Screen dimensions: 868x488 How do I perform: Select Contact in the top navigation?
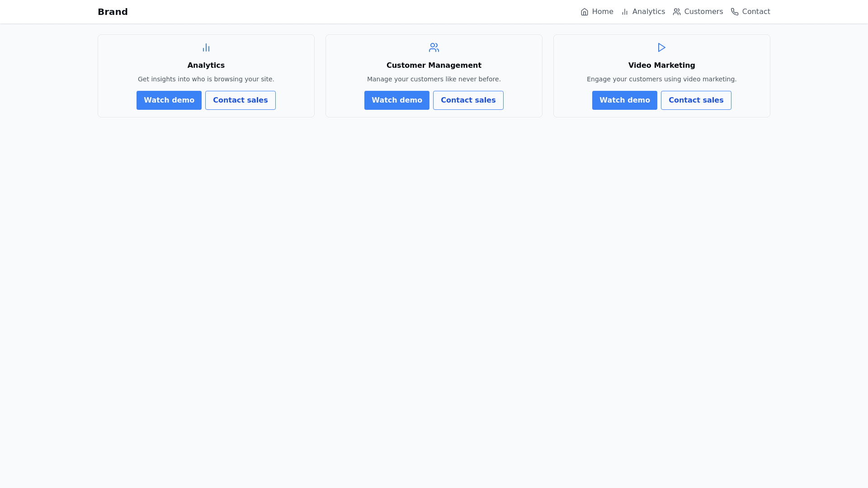pos(756,12)
